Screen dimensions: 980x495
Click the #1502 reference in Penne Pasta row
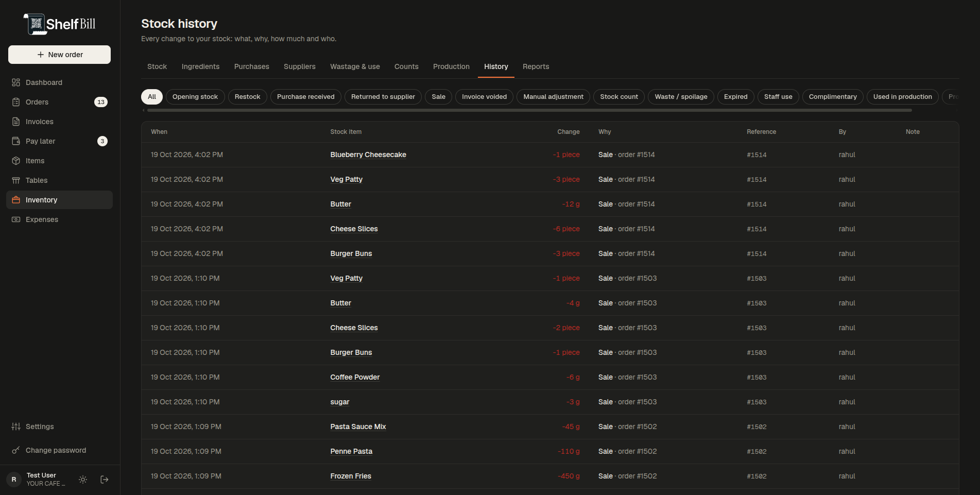[757, 451]
